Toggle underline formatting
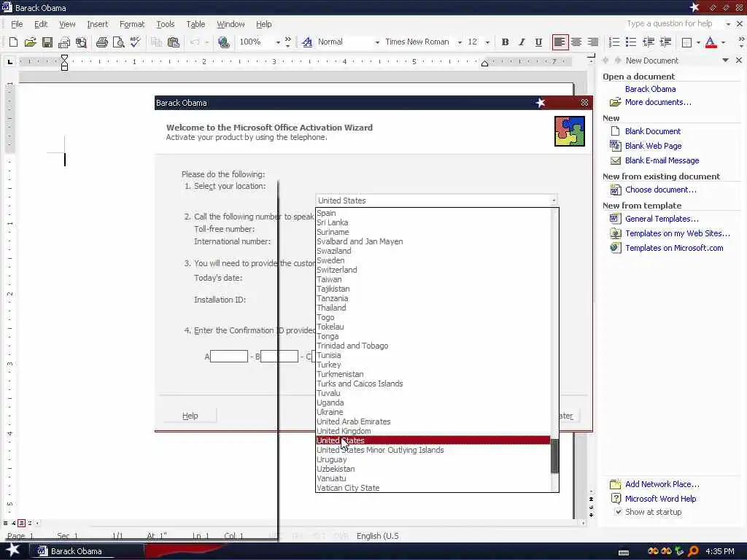This screenshot has width=747, height=560. pos(538,42)
